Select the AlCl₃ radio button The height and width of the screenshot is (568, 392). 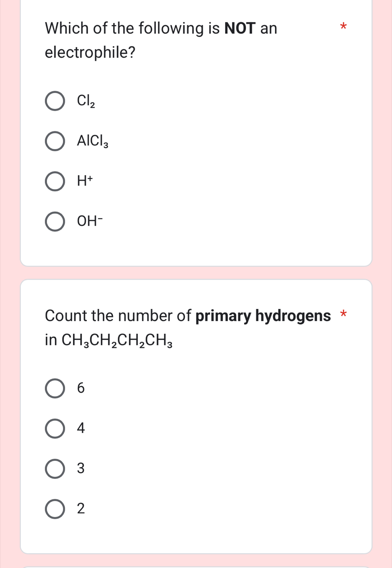tap(55, 141)
